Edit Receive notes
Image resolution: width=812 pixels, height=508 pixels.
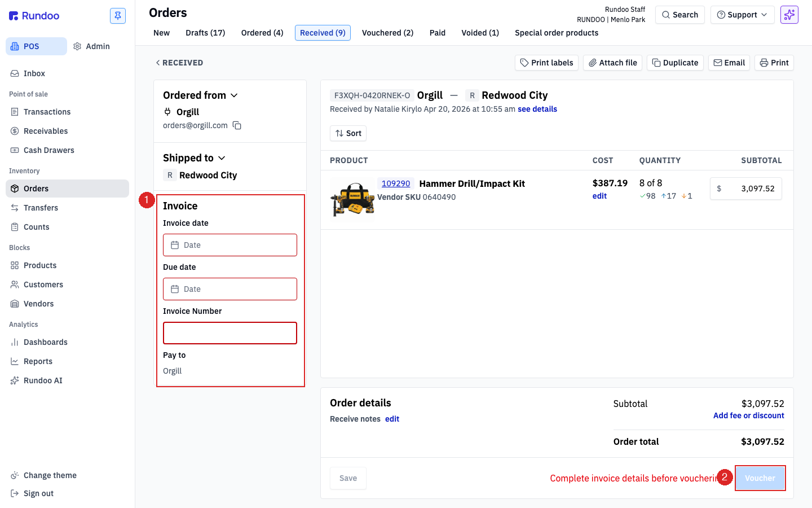click(x=392, y=419)
